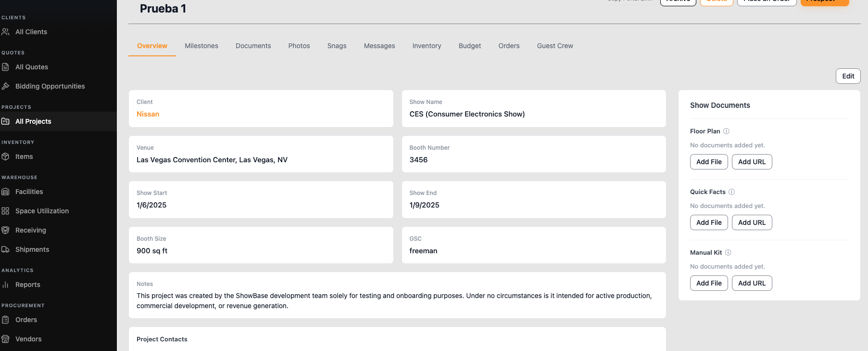This screenshot has width=868, height=351.
Task: View the Budget tab
Action: click(x=470, y=46)
